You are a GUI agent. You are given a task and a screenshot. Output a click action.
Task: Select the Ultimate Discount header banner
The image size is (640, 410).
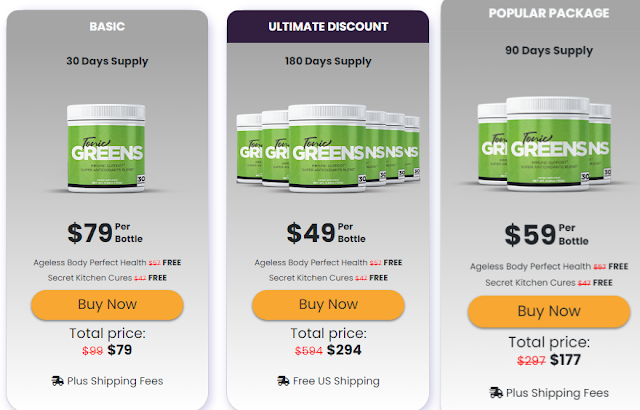pyautogui.click(x=328, y=27)
